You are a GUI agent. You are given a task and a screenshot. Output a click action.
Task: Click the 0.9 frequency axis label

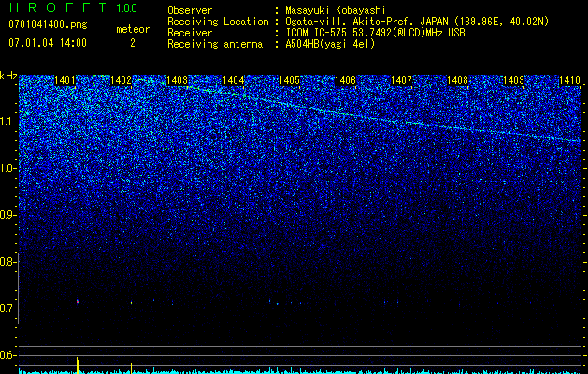tap(8, 215)
